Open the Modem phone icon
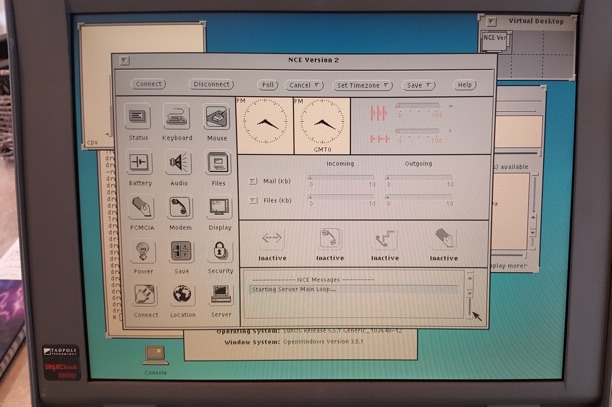The image size is (612, 407). tap(180, 207)
